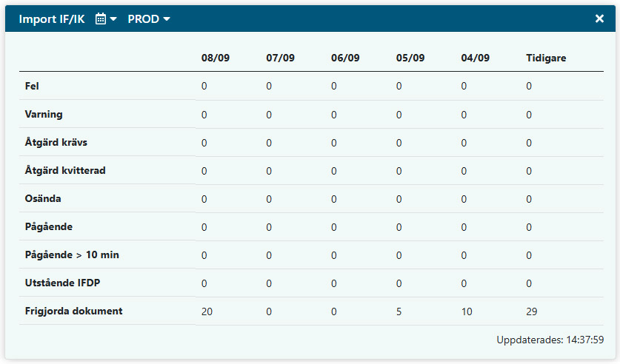The height and width of the screenshot is (364, 620).
Task: Click the Uppdaterades timestamp
Action: [550, 340]
